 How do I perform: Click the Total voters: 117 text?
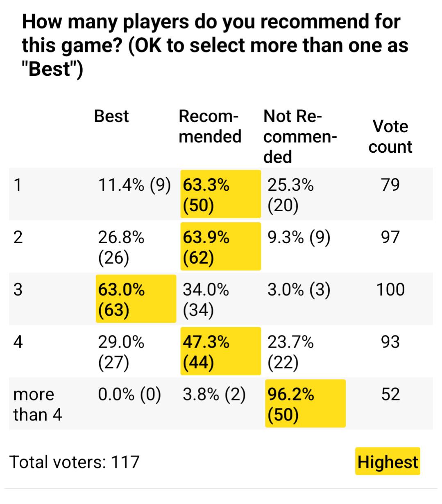pyautogui.click(x=75, y=462)
